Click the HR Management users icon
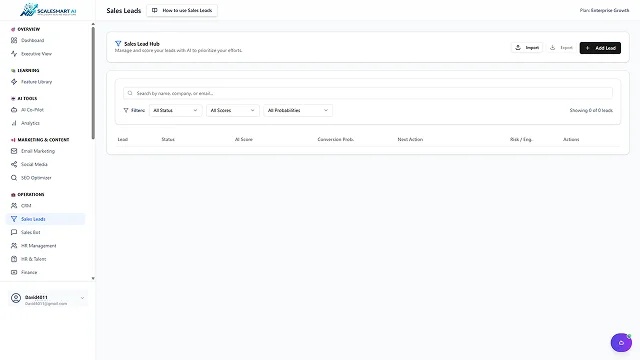640x360 pixels. coord(14,246)
